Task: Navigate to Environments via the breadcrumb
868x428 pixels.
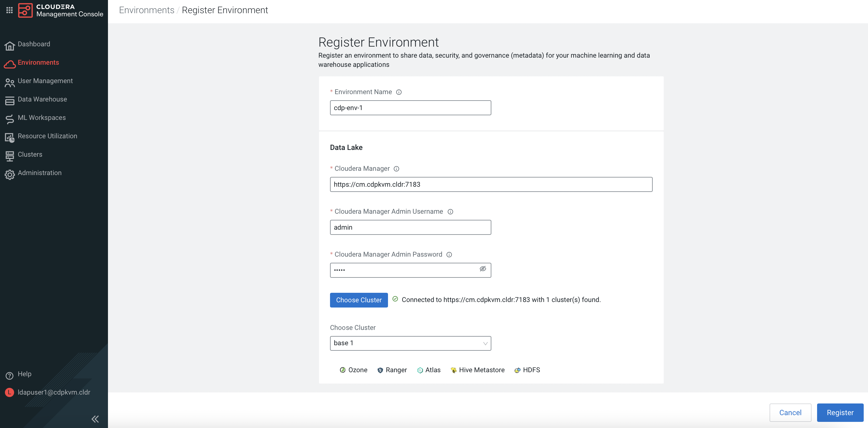Action: point(146,10)
